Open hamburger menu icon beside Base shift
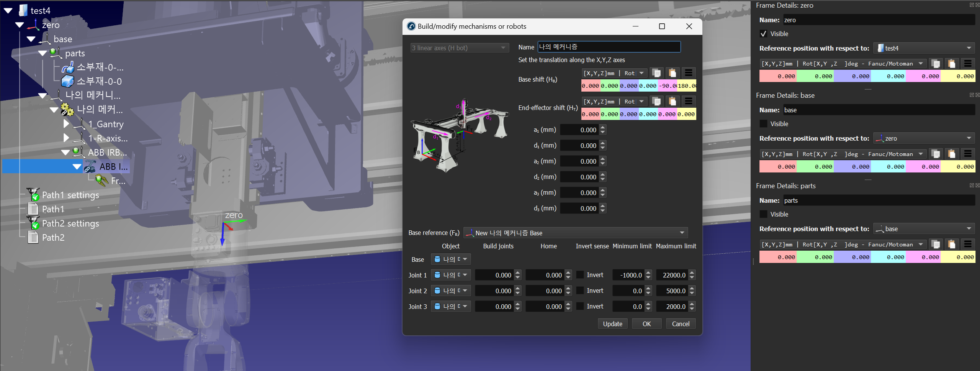 point(688,73)
